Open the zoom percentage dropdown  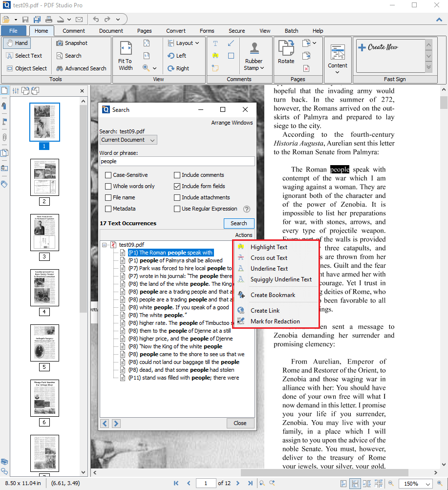click(x=428, y=484)
